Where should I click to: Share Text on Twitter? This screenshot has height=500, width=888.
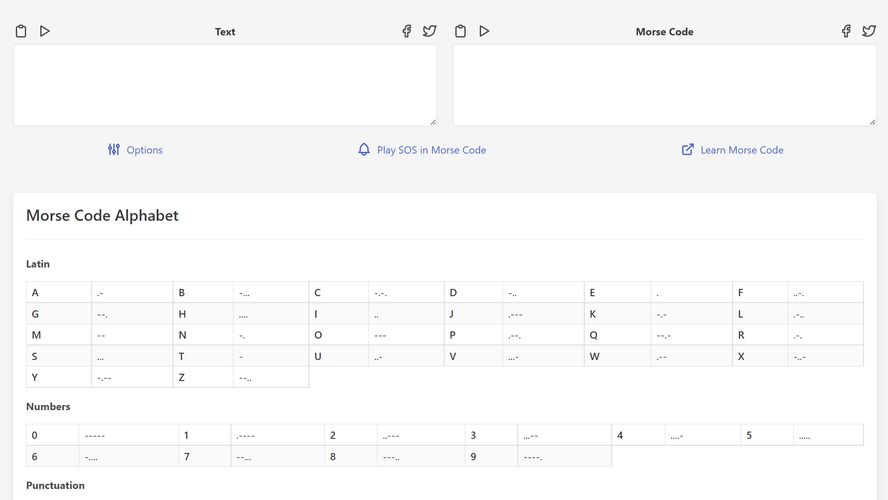click(429, 31)
